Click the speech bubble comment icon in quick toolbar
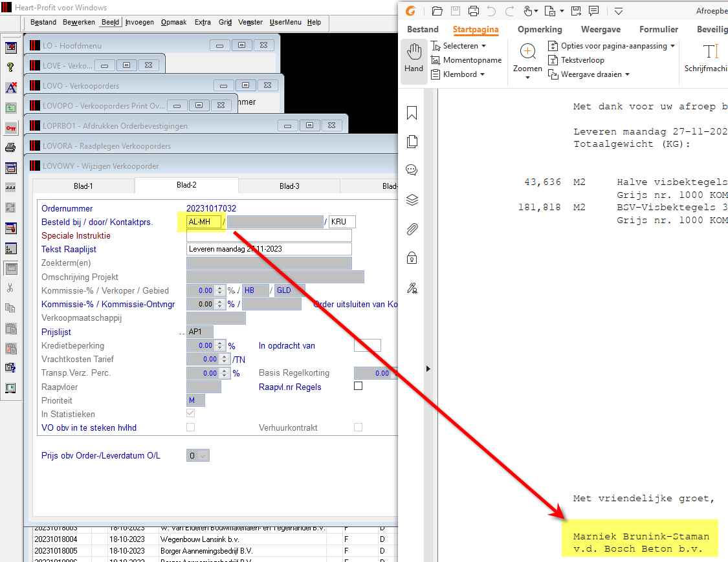 [594, 11]
